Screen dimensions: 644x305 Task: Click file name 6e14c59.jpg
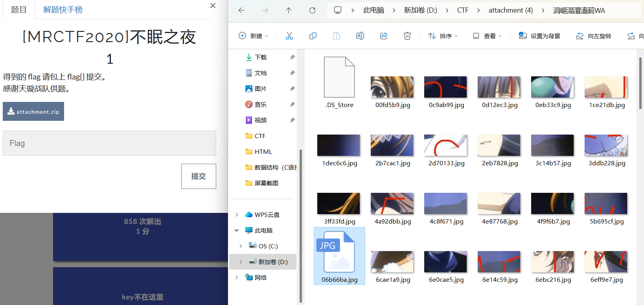[x=500, y=280]
